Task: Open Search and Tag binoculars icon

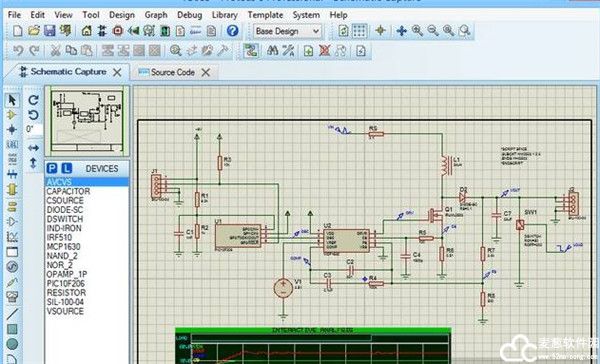Action: coord(272,51)
